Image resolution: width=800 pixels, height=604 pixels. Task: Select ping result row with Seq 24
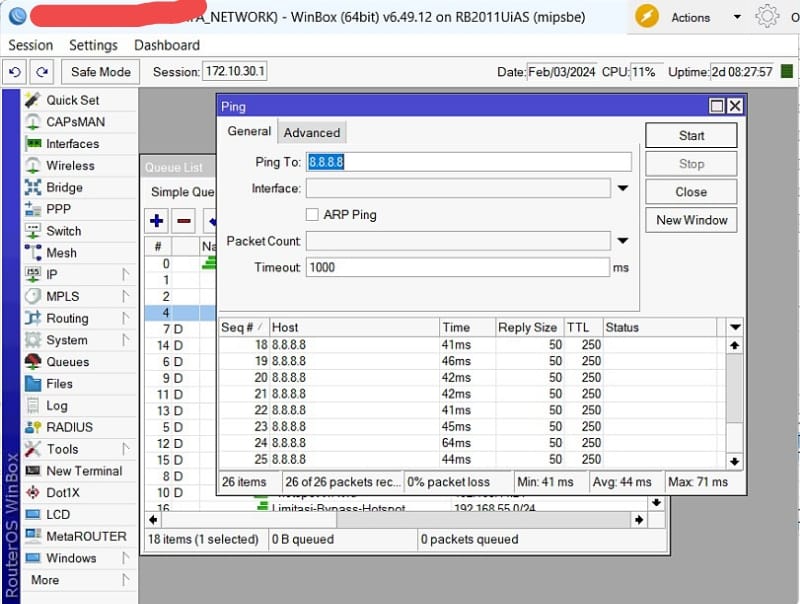click(x=472, y=443)
